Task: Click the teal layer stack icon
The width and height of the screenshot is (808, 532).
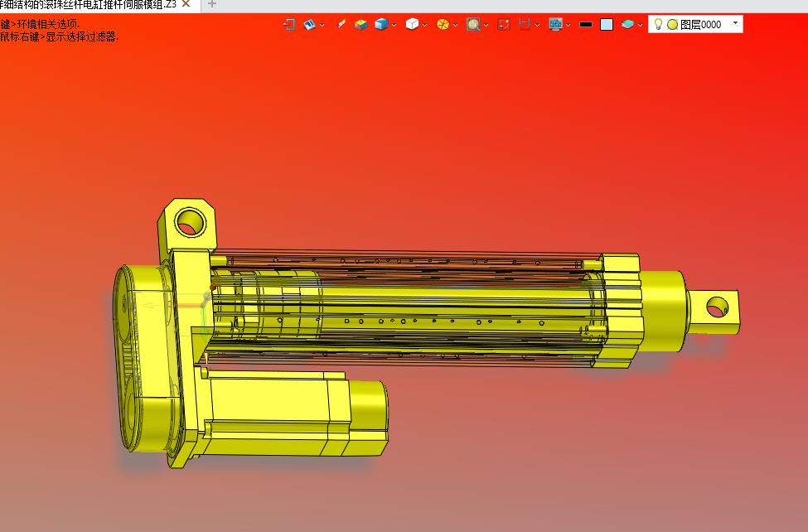Action: (627, 24)
